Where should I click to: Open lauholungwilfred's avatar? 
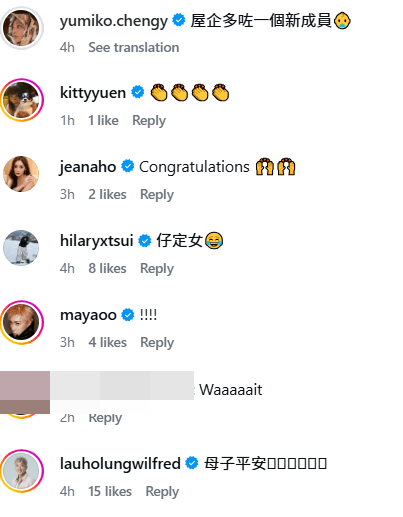(x=22, y=471)
